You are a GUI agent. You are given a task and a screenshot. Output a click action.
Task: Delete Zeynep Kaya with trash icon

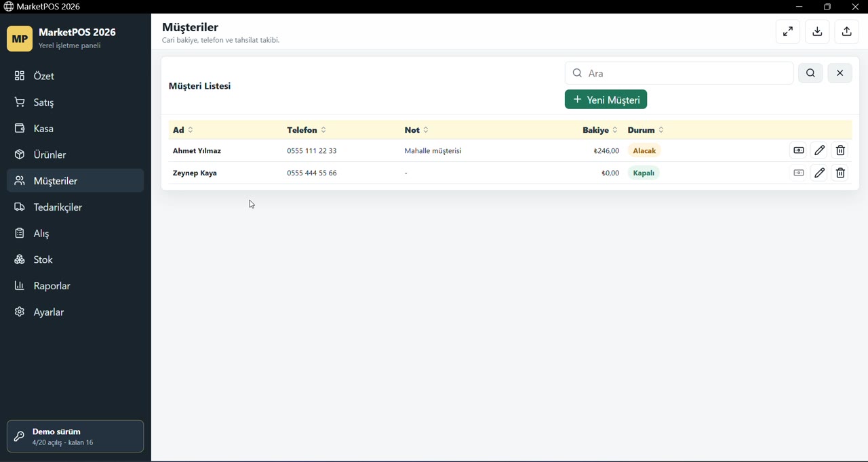(841, 173)
